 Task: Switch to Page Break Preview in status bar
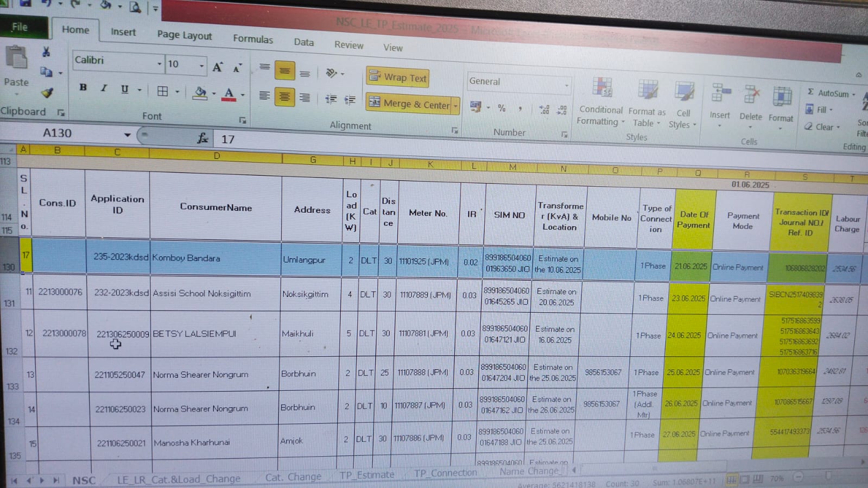[758, 479]
